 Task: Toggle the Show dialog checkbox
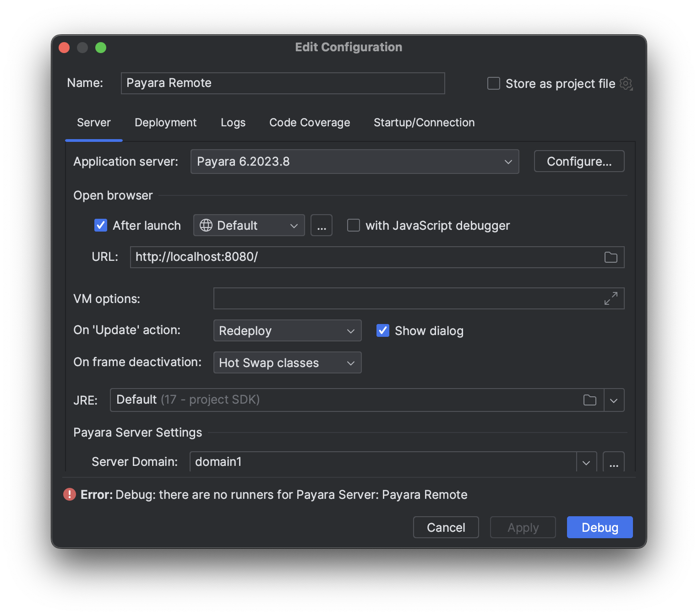383,330
